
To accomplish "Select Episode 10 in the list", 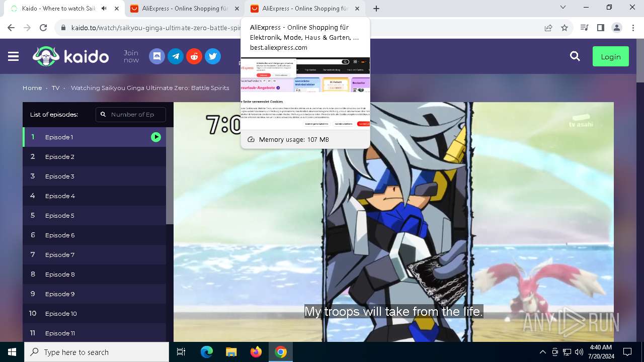I will point(94,313).
